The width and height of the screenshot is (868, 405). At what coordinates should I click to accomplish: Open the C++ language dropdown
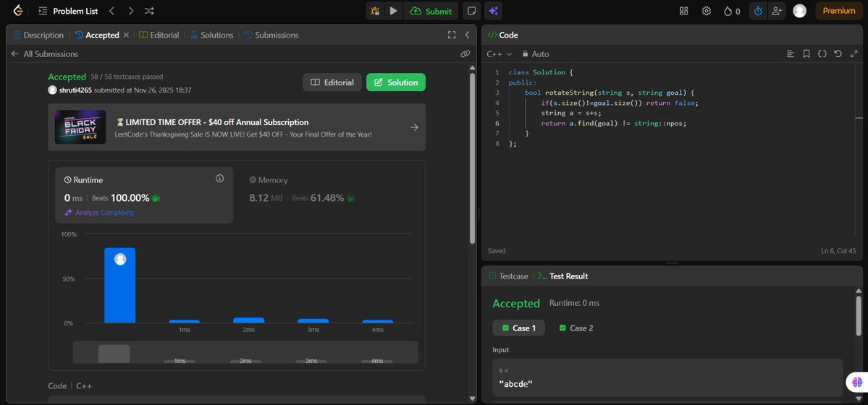(x=500, y=54)
